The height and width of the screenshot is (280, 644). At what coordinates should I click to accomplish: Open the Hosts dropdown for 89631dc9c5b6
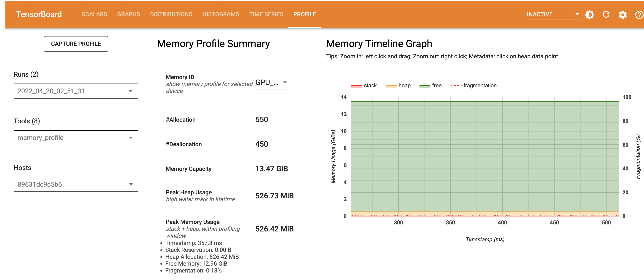[x=76, y=184]
